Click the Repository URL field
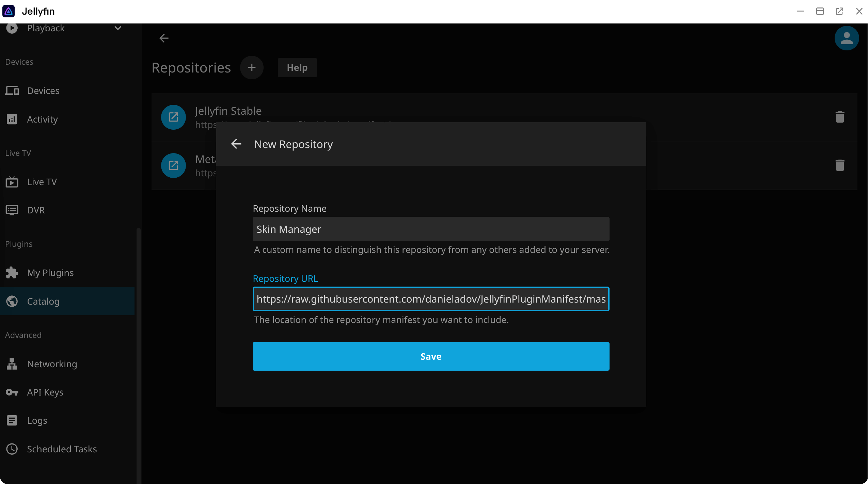868x484 pixels. coord(430,299)
